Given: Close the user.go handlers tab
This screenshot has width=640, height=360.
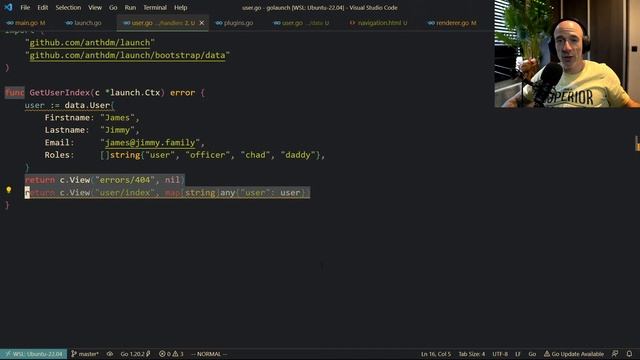Looking at the screenshot, I should point(202,23).
